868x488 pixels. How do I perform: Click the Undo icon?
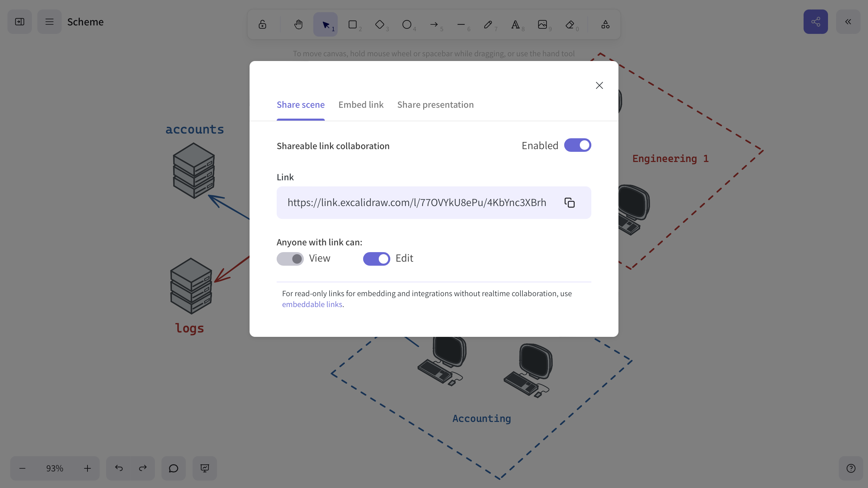118,468
